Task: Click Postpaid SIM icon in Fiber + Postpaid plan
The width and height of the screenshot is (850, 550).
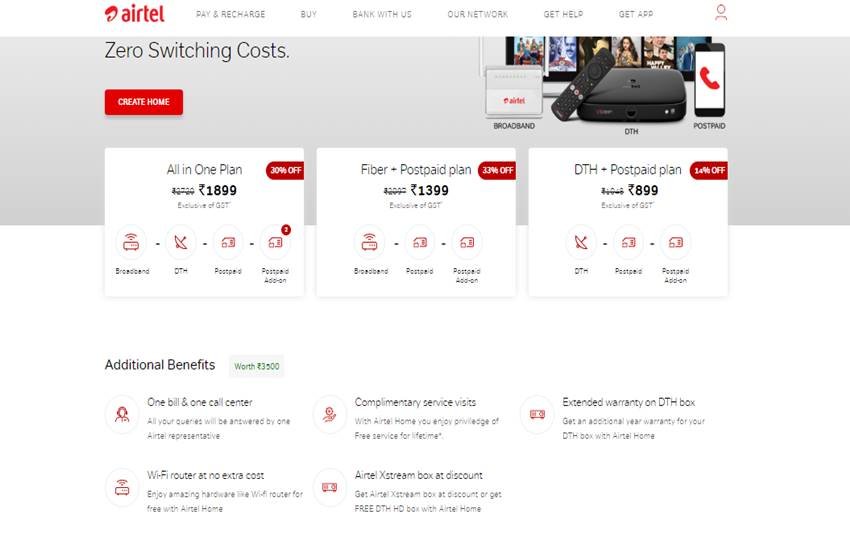Action: pos(420,242)
